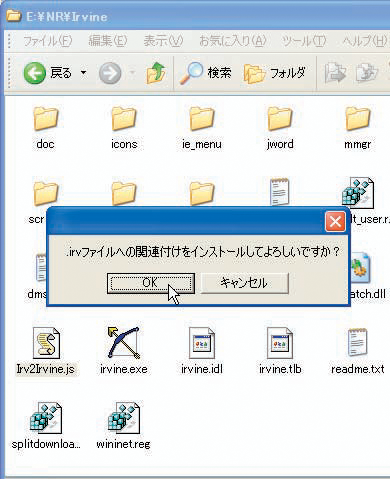Confirm the dialog with OK
This screenshot has width=390, height=479.
[151, 283]
